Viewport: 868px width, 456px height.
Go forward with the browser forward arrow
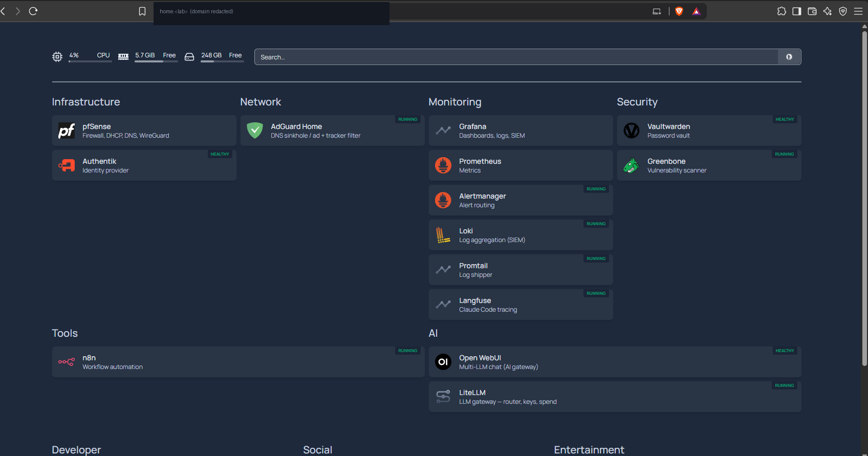18,11
